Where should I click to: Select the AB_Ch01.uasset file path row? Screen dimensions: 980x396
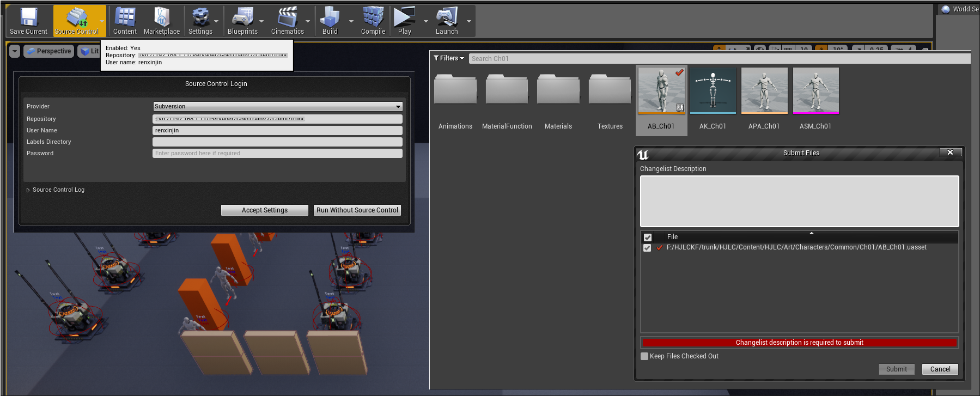click(x=799, y=247)
